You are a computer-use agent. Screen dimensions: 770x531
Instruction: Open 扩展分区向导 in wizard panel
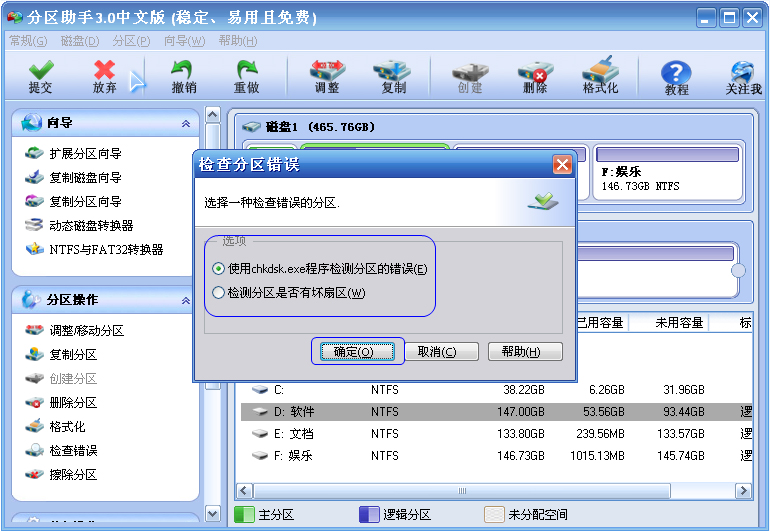(x=74, y=154)
